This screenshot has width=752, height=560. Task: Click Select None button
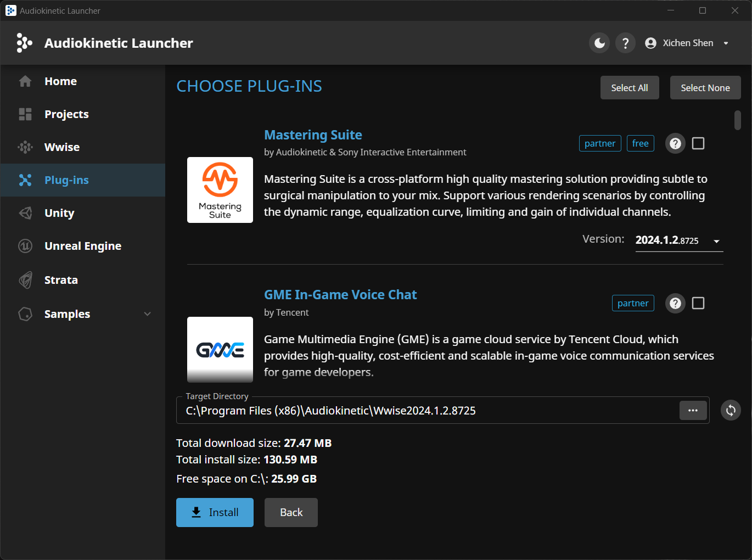point(705,88)
